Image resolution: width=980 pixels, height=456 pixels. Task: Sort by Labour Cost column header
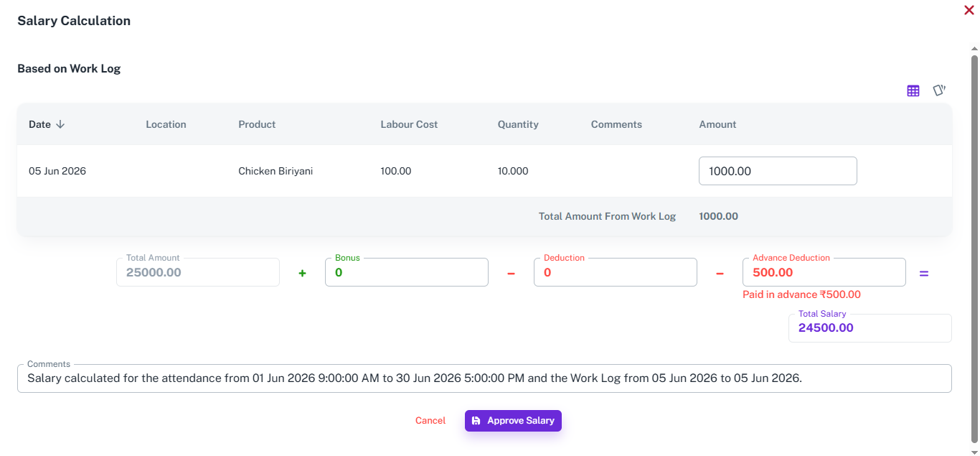409,124
